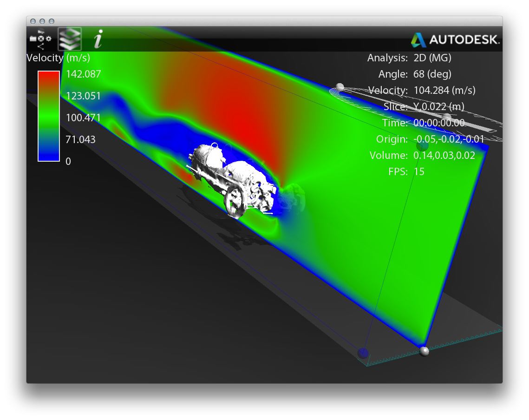
Task: Open the gear settings icon
Action: click(x=48, y=39)
